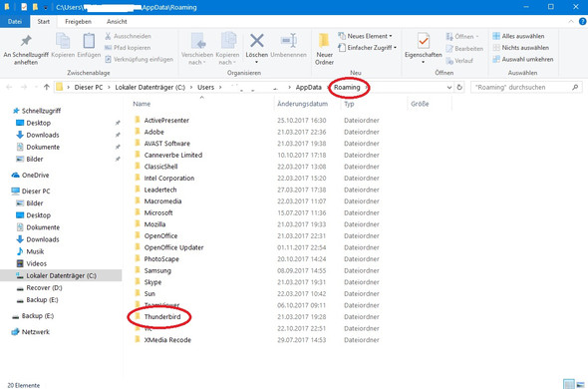588x389 pixels.
Task: Click Auswahl umkehren in ribbon
Action: click(x=523, y=59)
